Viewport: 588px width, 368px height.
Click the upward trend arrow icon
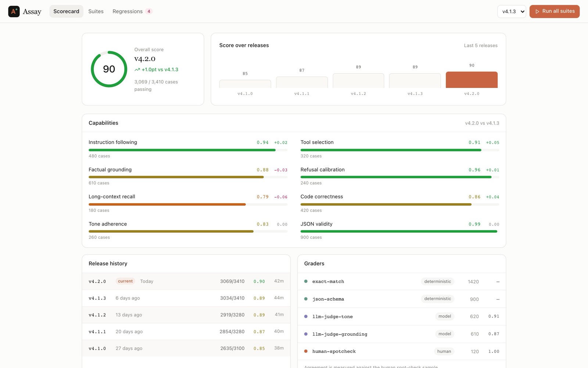pos(137,70)
